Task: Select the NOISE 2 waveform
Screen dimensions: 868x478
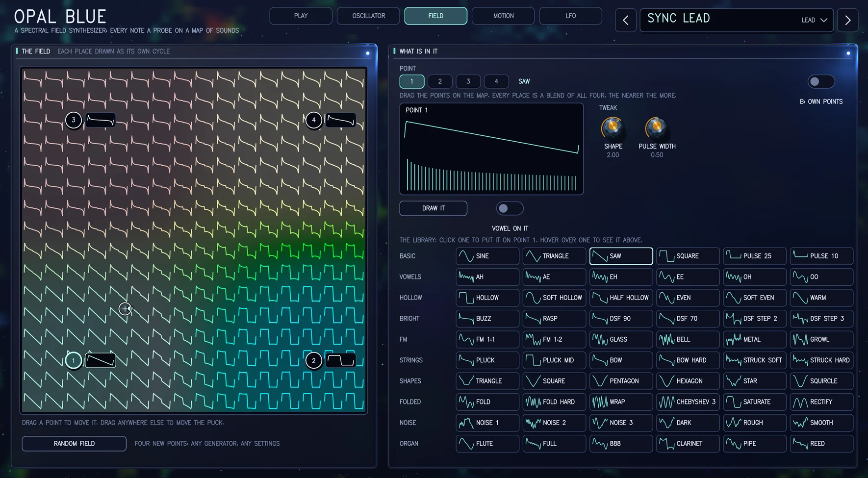Action: 554,423
